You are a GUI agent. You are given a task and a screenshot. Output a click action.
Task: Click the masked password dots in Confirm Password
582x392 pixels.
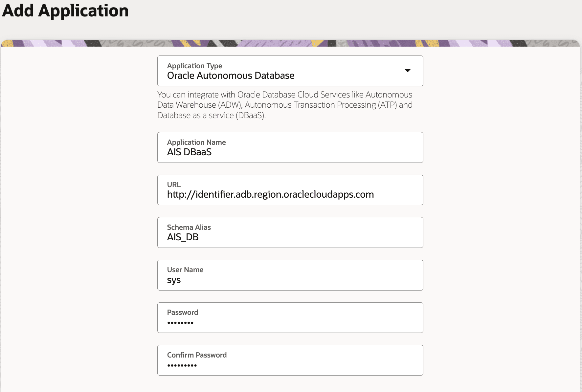pyautogui.click(x=182, y=365)
